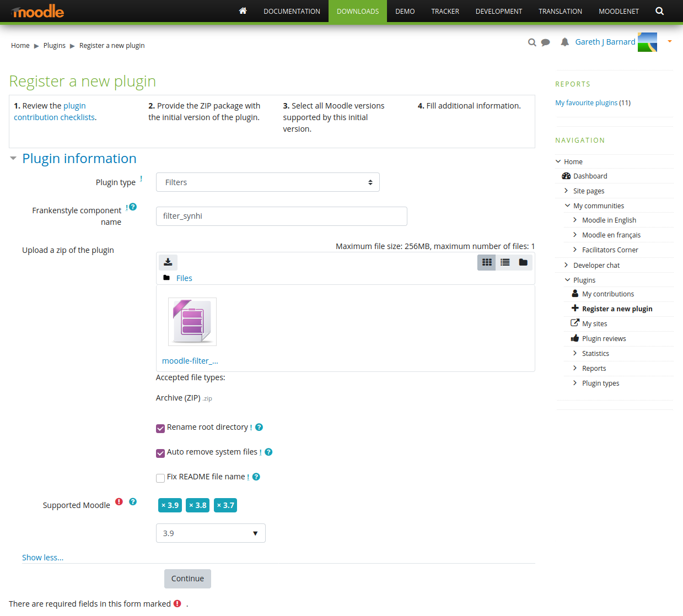683x616 pixels.
Task: Click the My contributions person icon
Action: [x=575, y=294]
